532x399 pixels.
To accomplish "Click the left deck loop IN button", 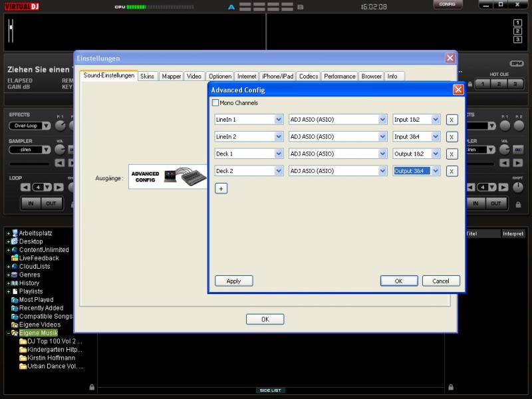I will coord(31,203).
